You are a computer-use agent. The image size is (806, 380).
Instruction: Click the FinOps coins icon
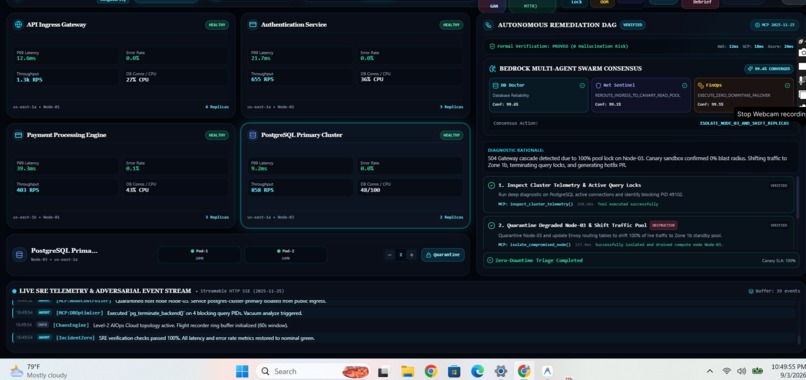pos(701,85)
